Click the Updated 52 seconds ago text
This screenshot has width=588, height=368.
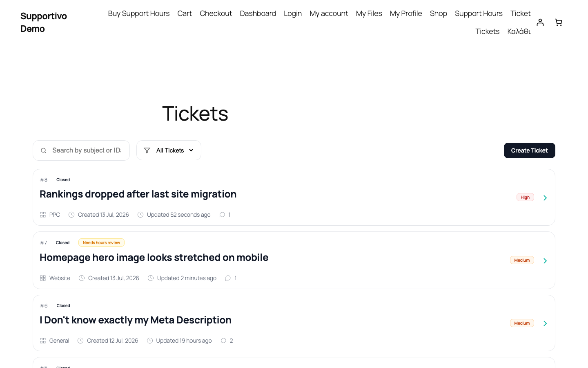pos(179,215)
